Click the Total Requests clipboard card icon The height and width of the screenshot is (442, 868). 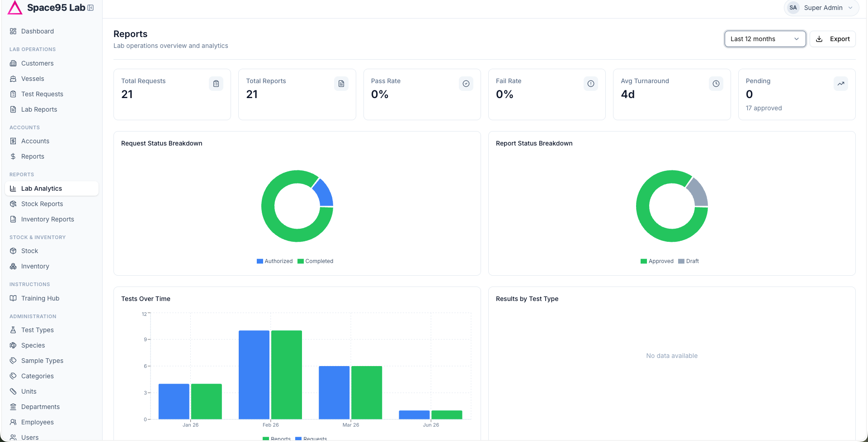click(216, 84)
